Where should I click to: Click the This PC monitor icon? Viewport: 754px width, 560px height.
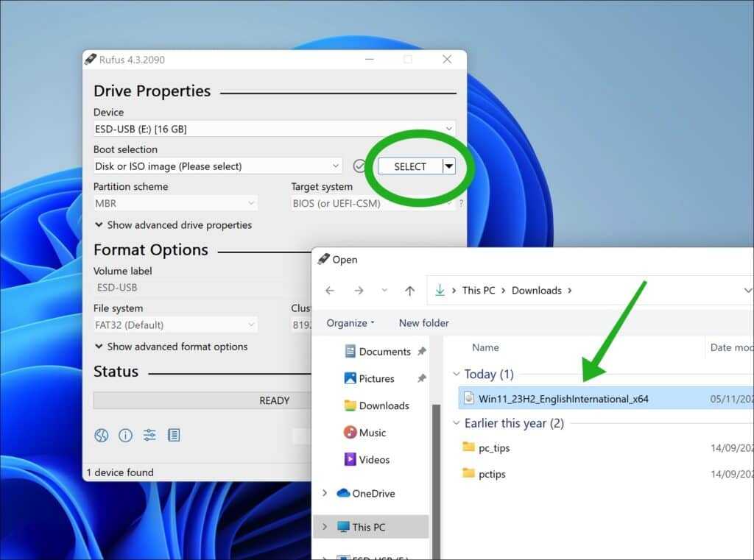point(343,527)
